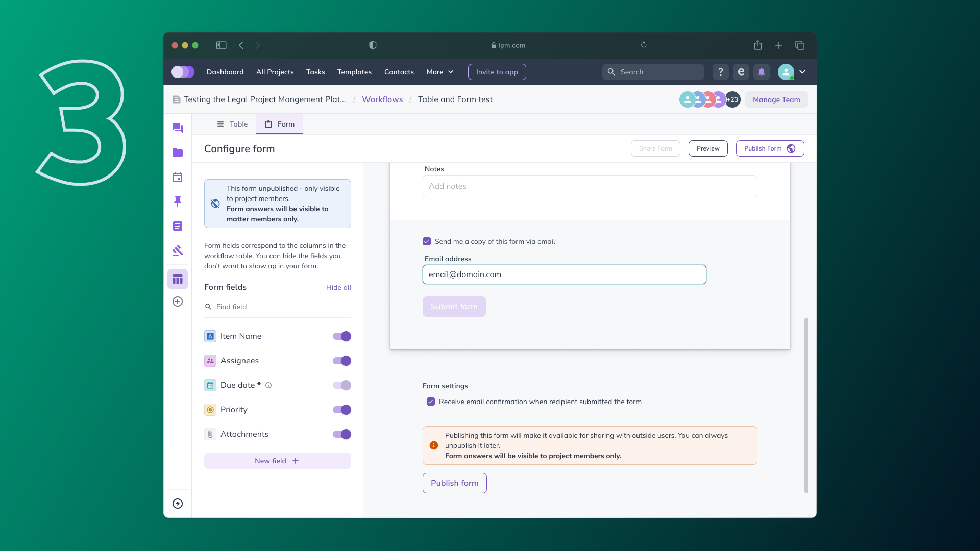Open the More dropdown menu
Screen dimensions: 980x551
click(x=439, y=72)
